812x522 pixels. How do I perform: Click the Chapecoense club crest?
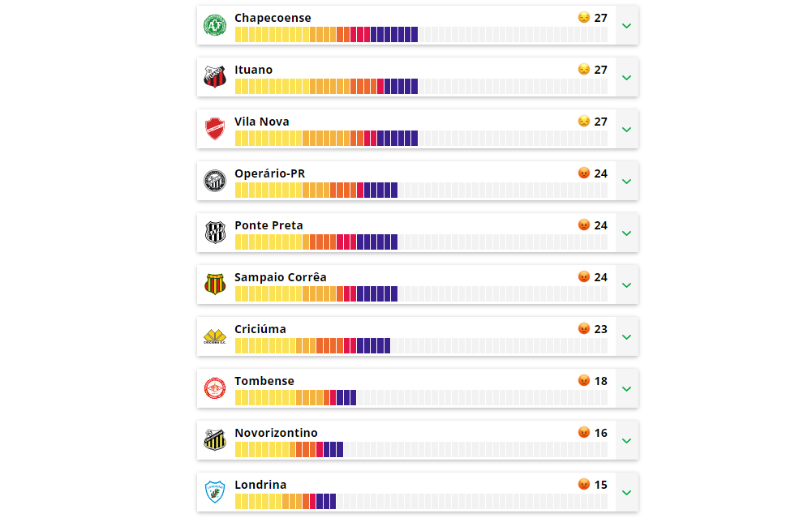point(215,25)
